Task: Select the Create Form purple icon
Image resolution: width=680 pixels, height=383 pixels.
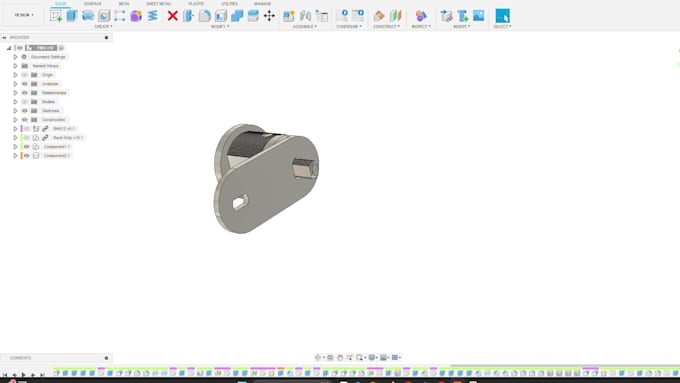Action: 136,16
